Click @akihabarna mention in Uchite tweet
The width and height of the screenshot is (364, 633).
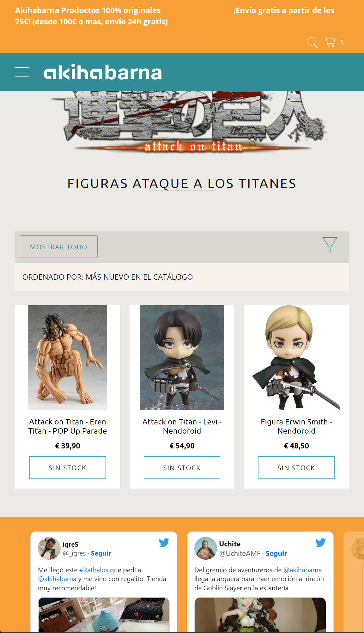click(302, 570)
